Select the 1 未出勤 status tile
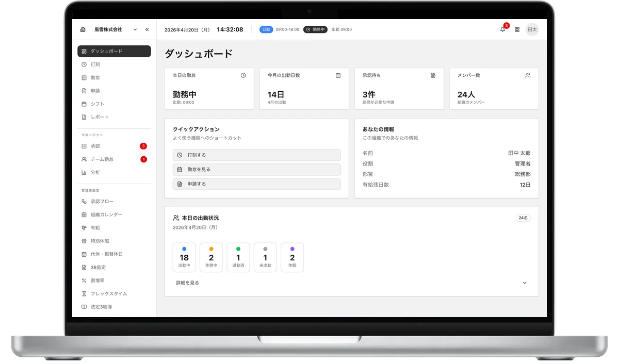Screen dimensions: 619x364 tap(265, 257)
